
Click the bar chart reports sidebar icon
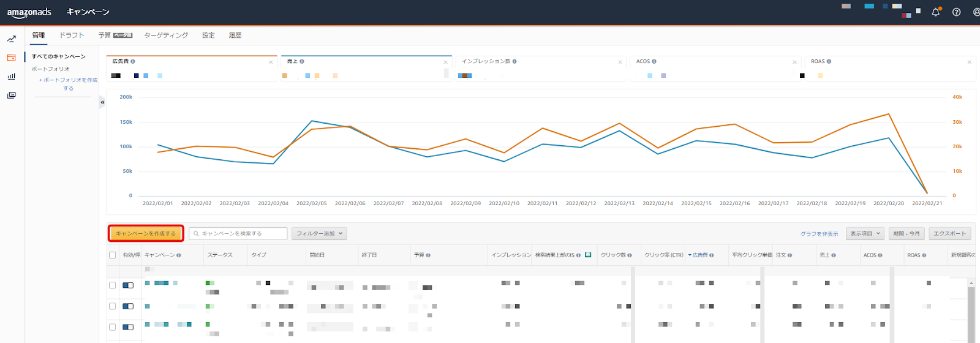pos(11,77)
